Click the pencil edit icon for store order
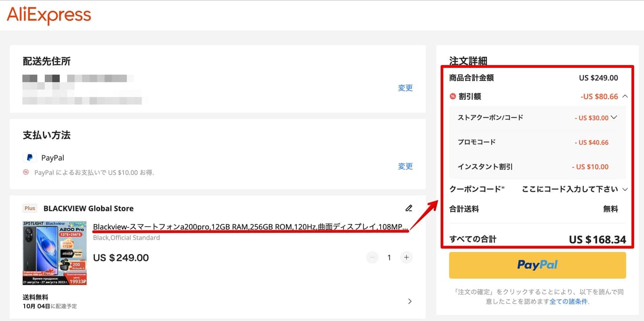The image size is (644, 321). [409, 208]
